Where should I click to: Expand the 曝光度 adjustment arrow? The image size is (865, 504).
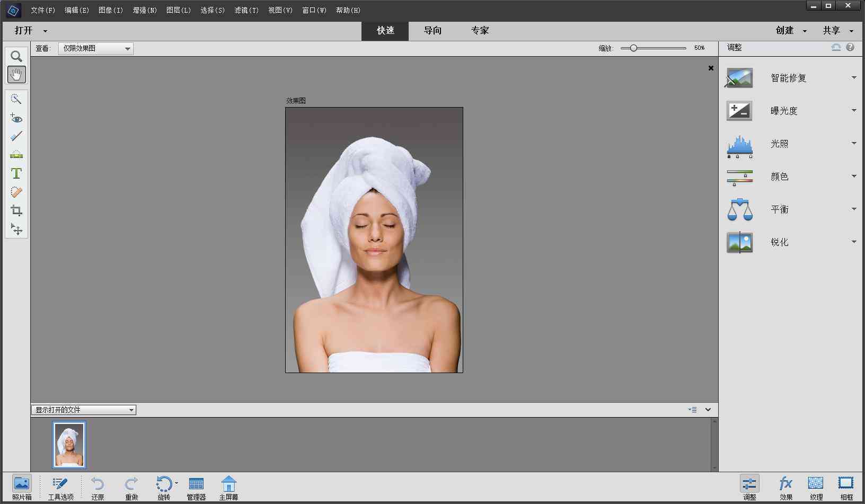point(854,111)
